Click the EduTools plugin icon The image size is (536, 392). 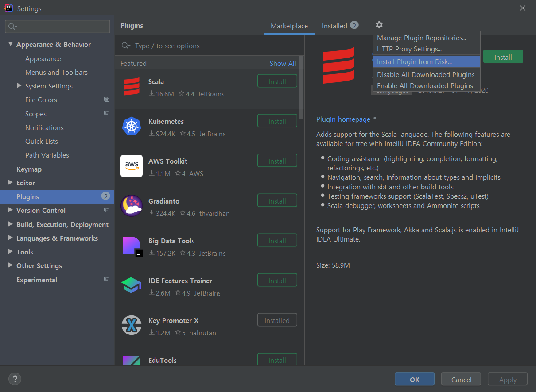tap(132, 360)
